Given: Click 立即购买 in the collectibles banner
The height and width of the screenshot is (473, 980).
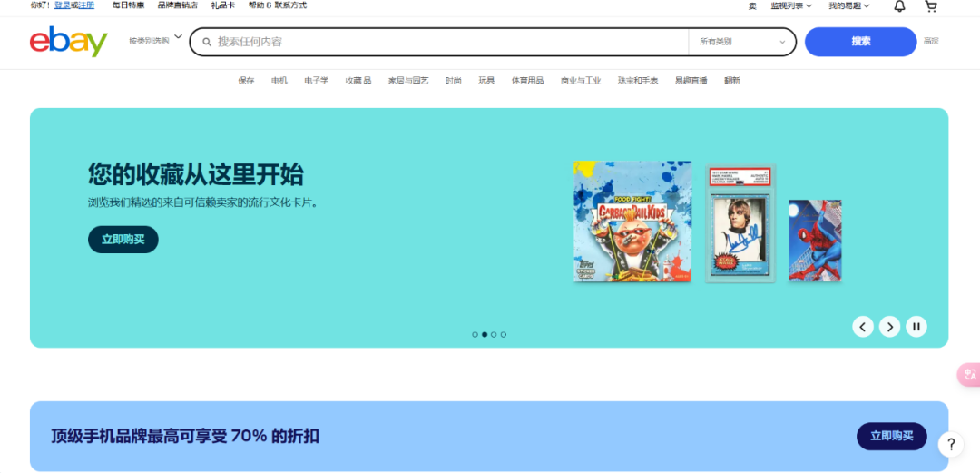Looking at the screenshot, I should (123, 240).
